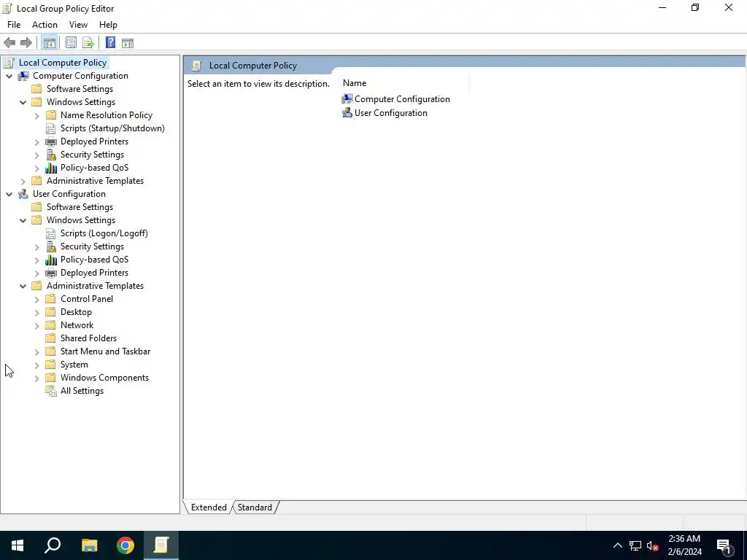Toggle the Show/Hide Console Tree icon

[49, 43]
